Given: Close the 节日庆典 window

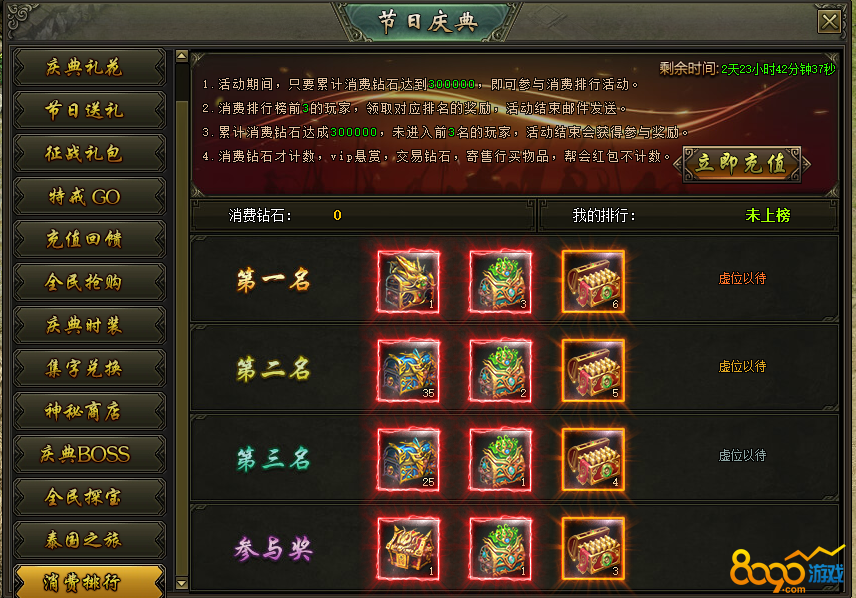Looking at the screenshot, I should point(829,22).
